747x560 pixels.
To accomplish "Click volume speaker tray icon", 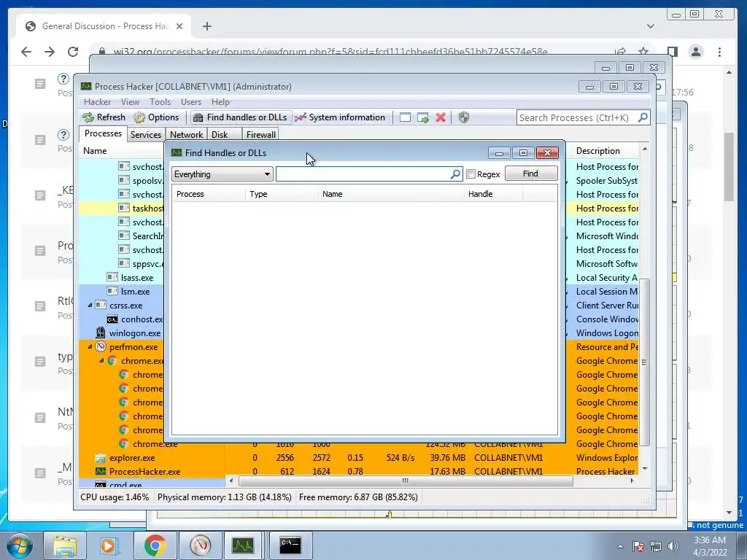I will click(x=673, y=546).
